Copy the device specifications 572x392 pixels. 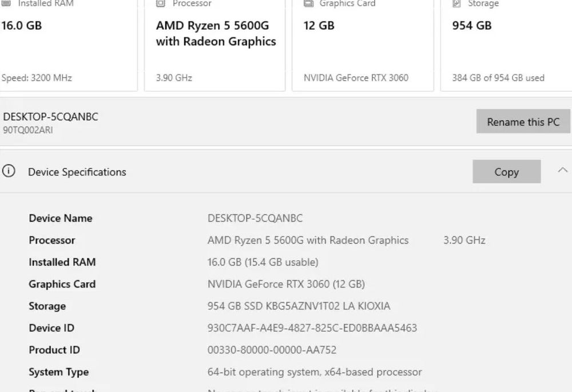click(x=506, y=172)
